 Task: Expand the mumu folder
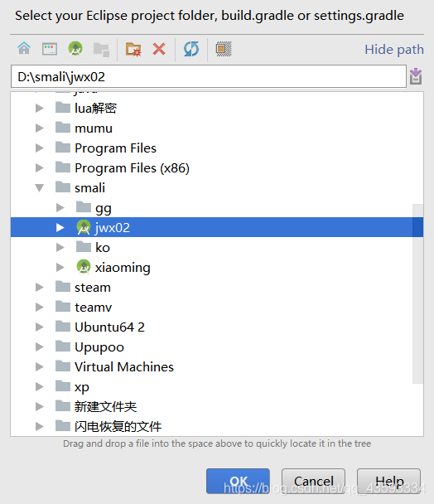[x=40, y=128]
